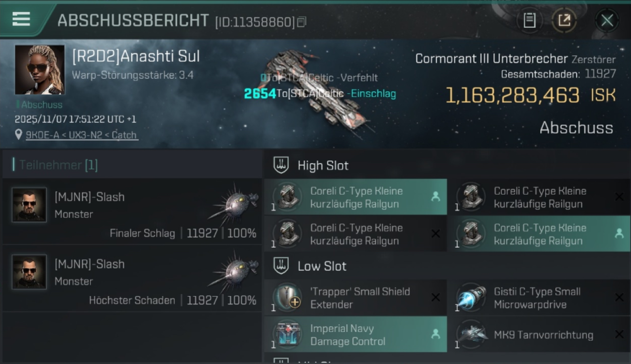Screen dimensions: 631x364
Task: Select the Gistii C-Type Small Microwarpdrive item
Action: pyautogui.click(x=538, y=298)
